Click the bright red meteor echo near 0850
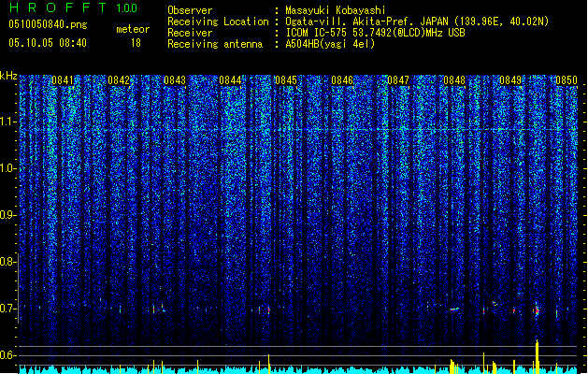This screenshot has width=588, height=374. 537,310
